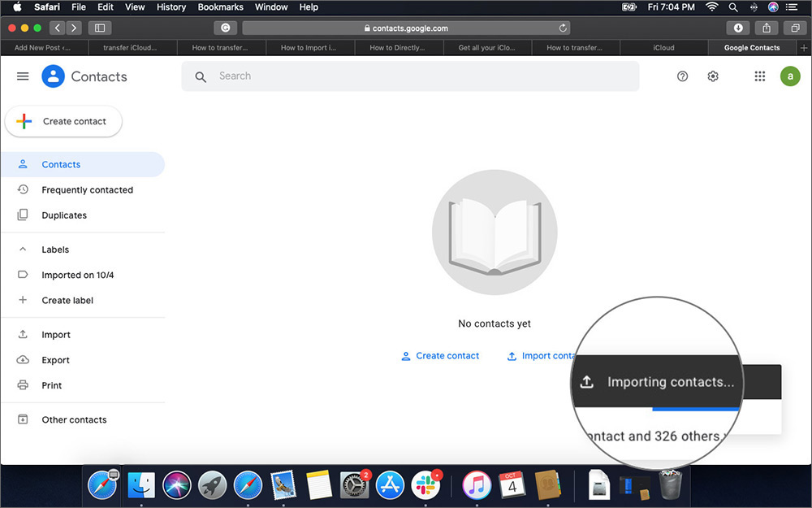The image size is (812, 508).
Task: Click the search magnifier icon
Action: tap(200, 76)
